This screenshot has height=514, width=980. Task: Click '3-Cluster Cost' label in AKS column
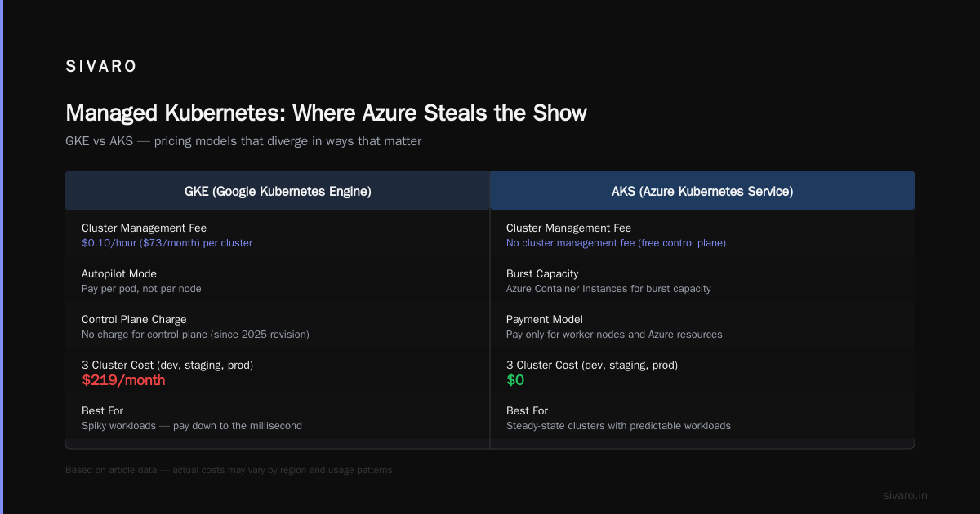coord(592,365)
